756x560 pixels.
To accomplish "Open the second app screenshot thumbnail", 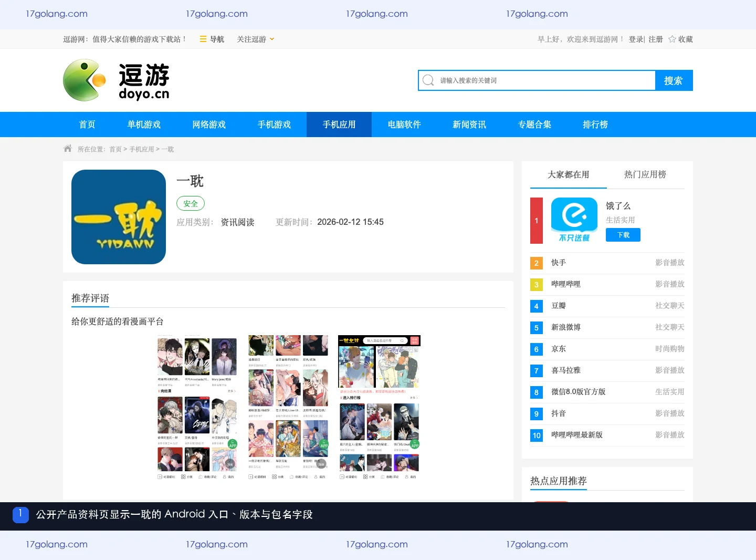I will pyautogui.click(x=288, y=408).
